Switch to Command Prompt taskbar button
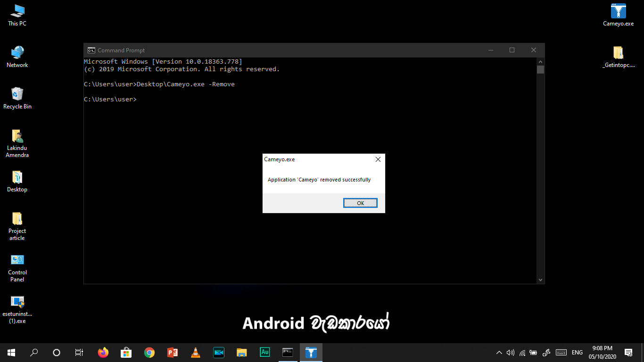The image size is (644, 362). point(288,353)
